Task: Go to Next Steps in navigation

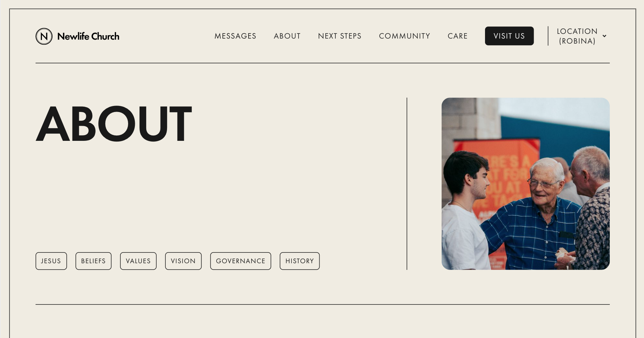Action: point(340,36)
